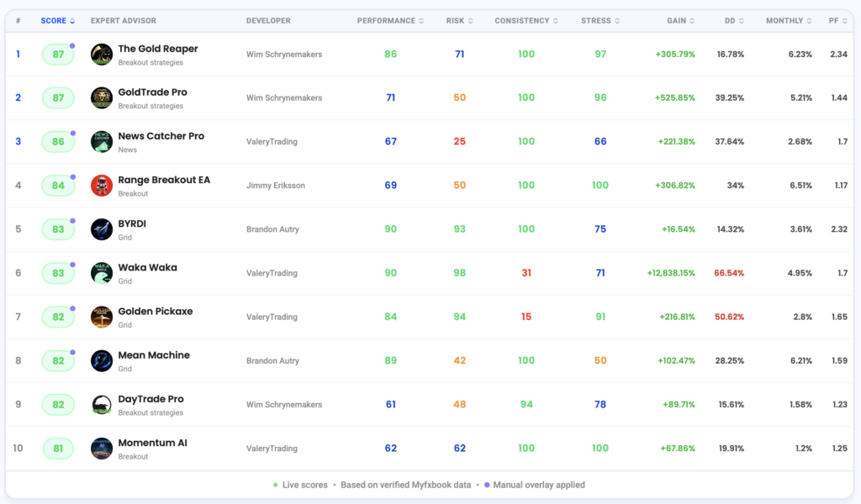This screenshot has height=504, width=861.
Task: Click developer Brandon Autry in BYRDI row
Action: point(273,229)
